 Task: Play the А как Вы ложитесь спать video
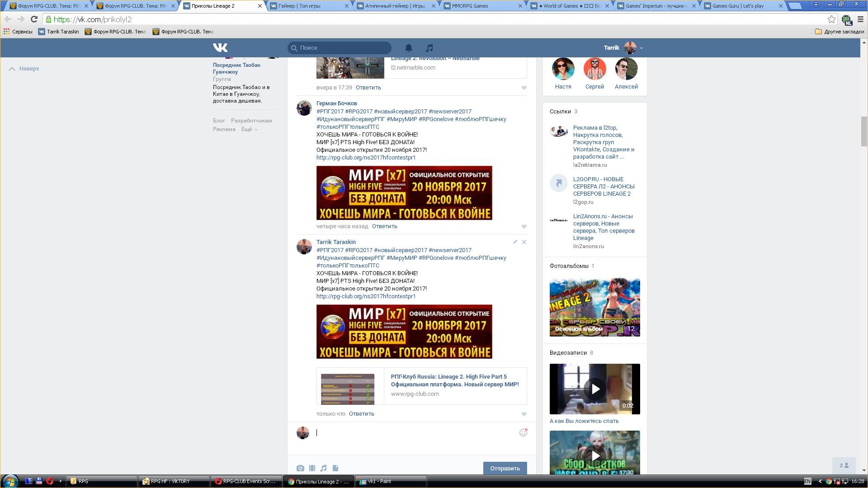594,389
